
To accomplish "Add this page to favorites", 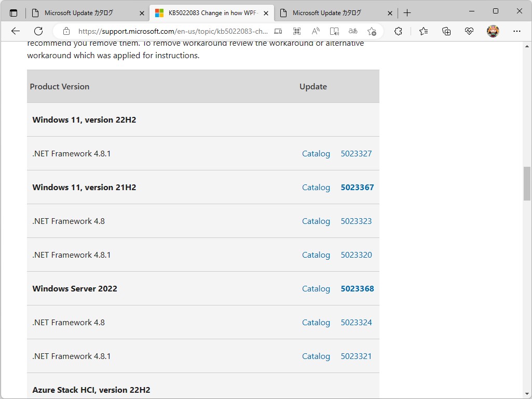I will coord(372,31).
